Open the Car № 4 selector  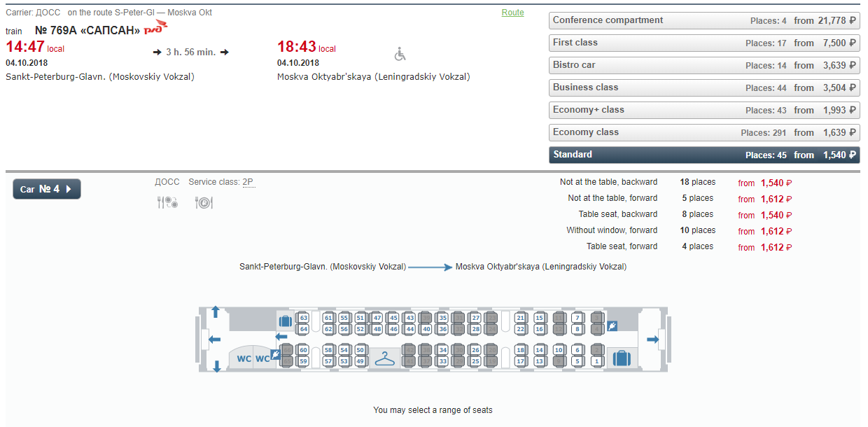click(47, 189)
